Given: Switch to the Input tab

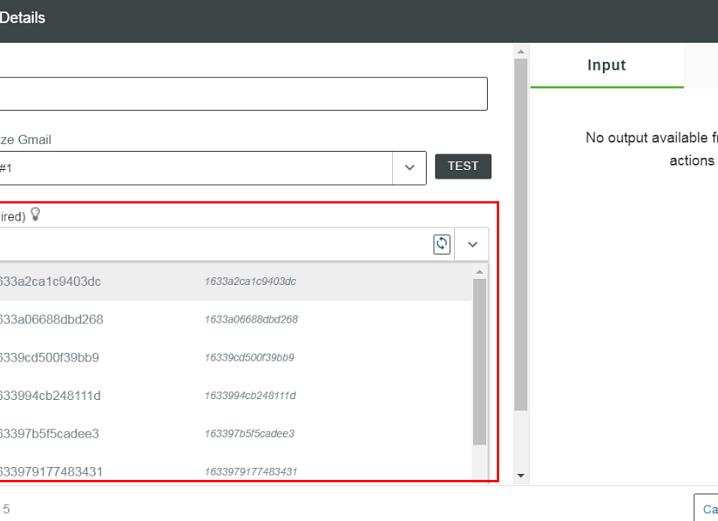Looking at the screenshot, I should 606,66.
